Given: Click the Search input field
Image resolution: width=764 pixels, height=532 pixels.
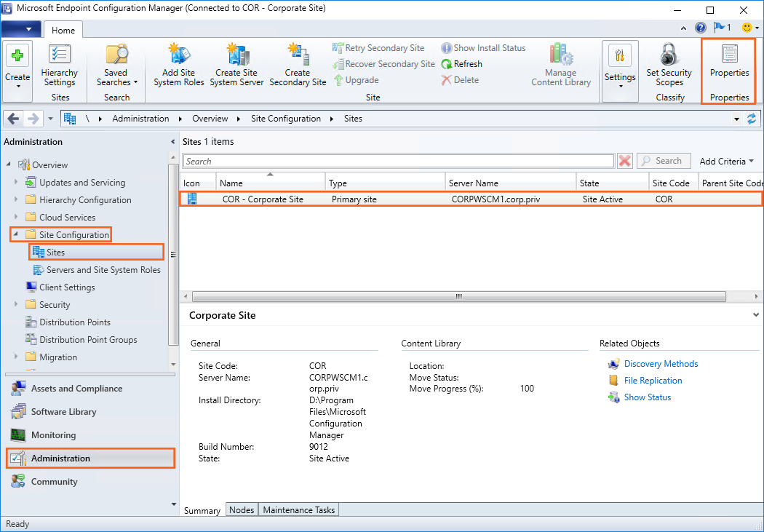Looking at the screenshot, I should (x=398, y=162).
